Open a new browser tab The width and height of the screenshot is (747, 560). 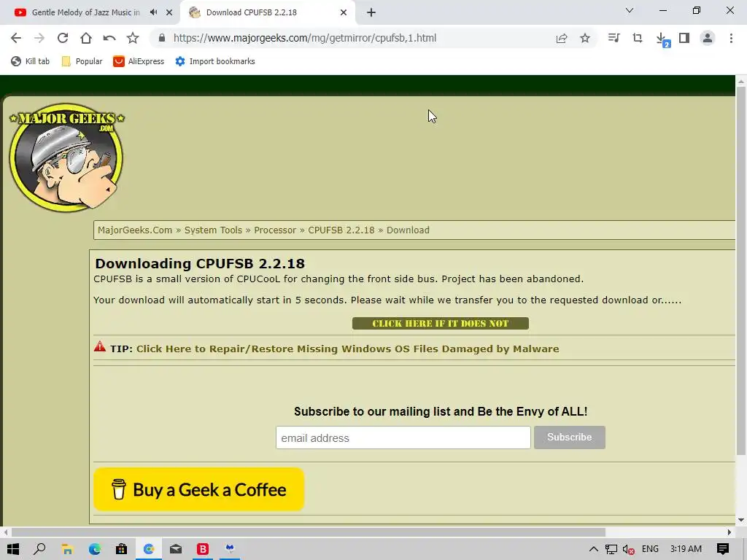point(371,12)
